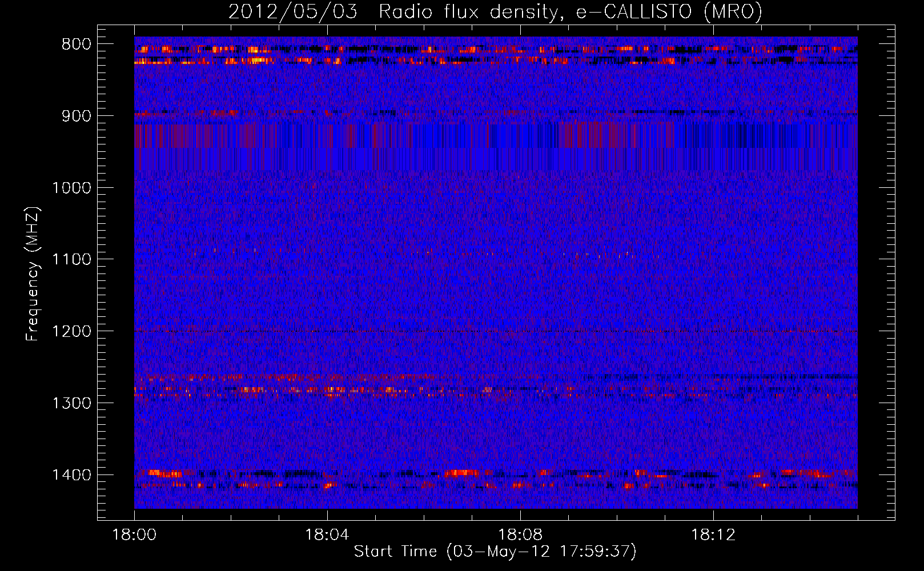Click the 1000 frequency tick label
This screenshot has width=924, height=571.
(71, 188)
